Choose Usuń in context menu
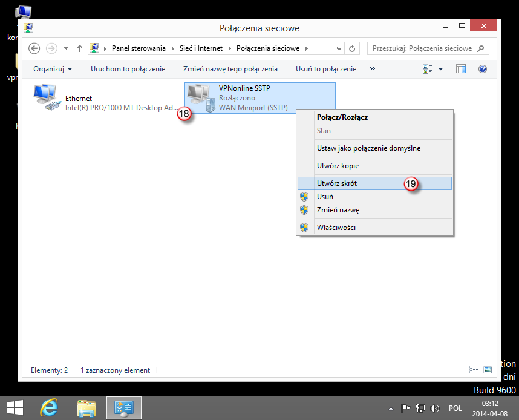 coord(374,197)
